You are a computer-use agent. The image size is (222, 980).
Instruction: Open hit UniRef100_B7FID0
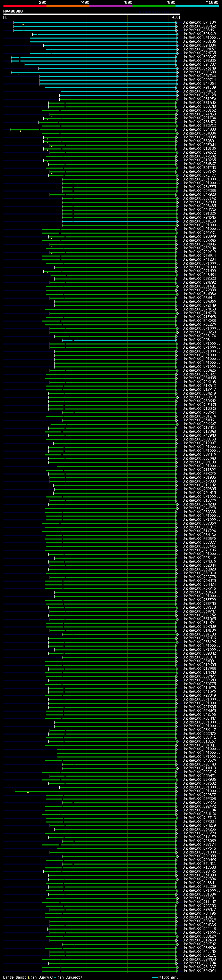[199, 23]
